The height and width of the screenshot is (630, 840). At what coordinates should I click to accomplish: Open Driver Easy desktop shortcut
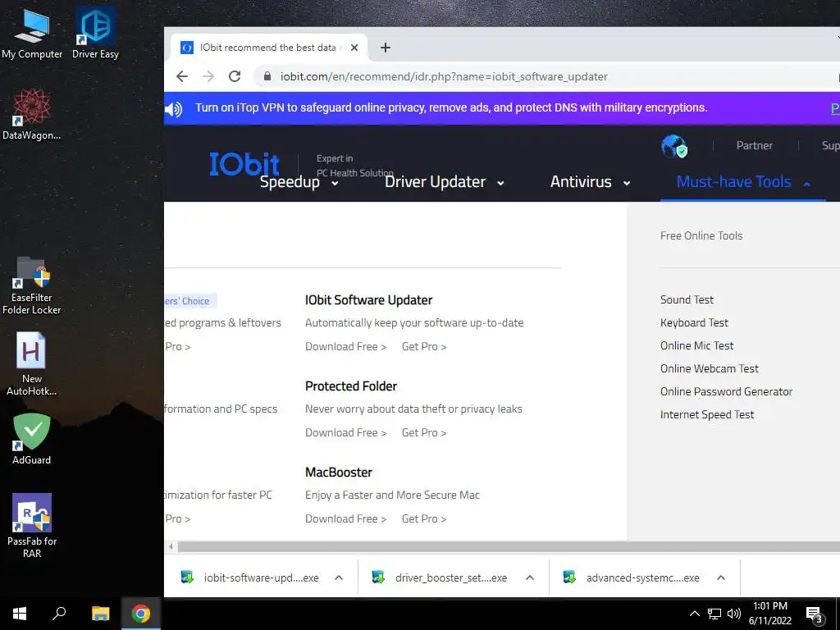tap(95, 34)
